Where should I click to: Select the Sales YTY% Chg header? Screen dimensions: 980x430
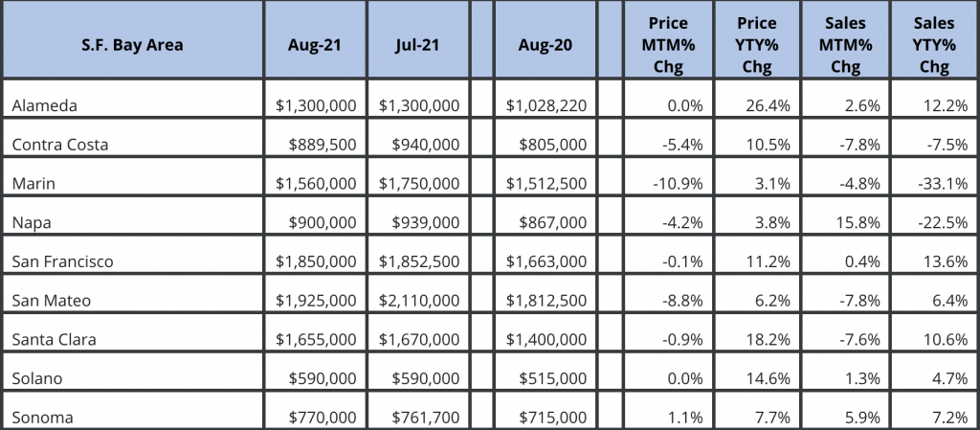(x=934, y=44)
